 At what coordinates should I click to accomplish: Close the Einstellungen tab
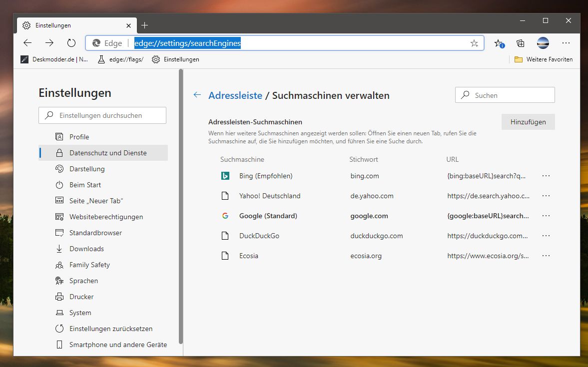(128, 25)
